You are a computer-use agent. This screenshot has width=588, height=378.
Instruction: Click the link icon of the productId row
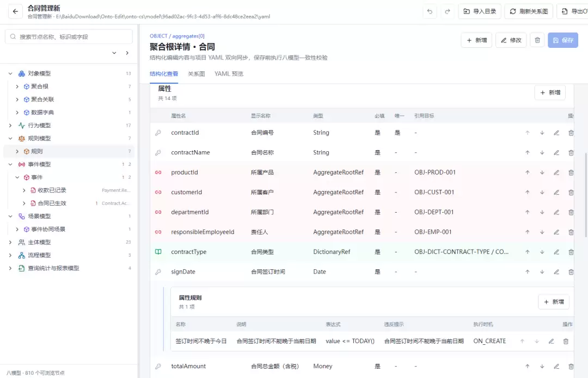(x=158, y=172)
